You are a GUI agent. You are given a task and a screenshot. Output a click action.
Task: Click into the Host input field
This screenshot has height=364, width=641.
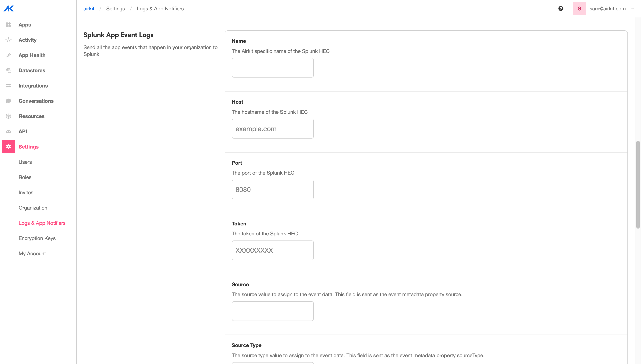pos(272,128)
